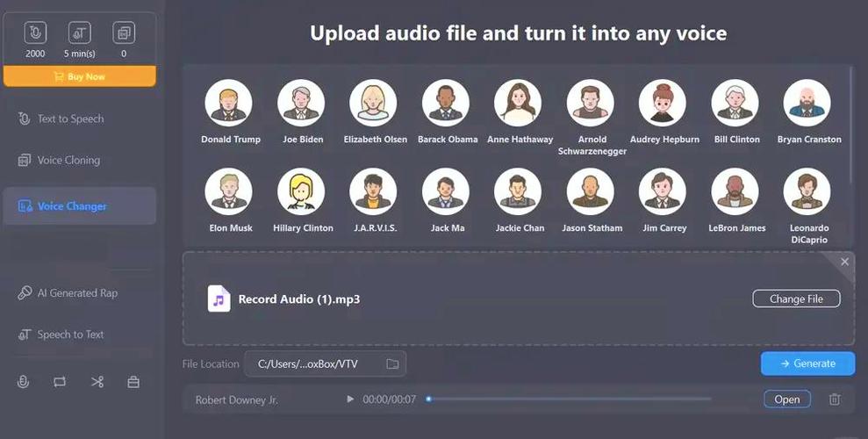The width and height of the screenshot is (868, 439).
Task: Remove uploaded file with X icon
Action: click(844, 262)
